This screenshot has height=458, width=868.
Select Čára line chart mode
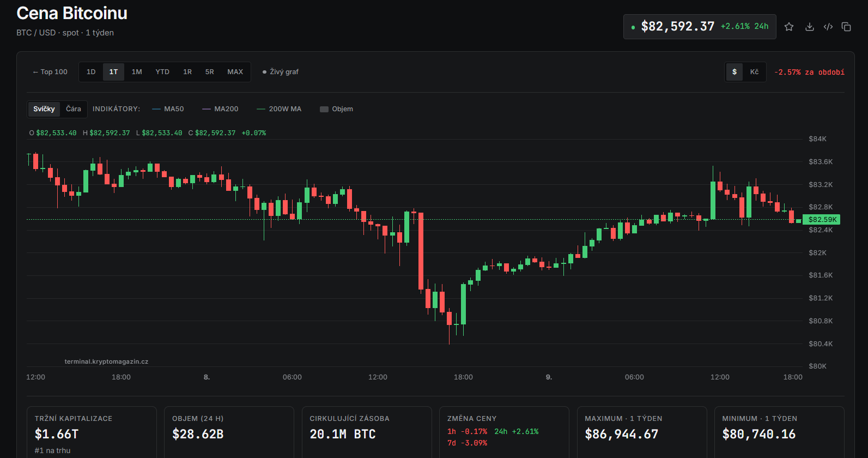[x=74, y=109]
